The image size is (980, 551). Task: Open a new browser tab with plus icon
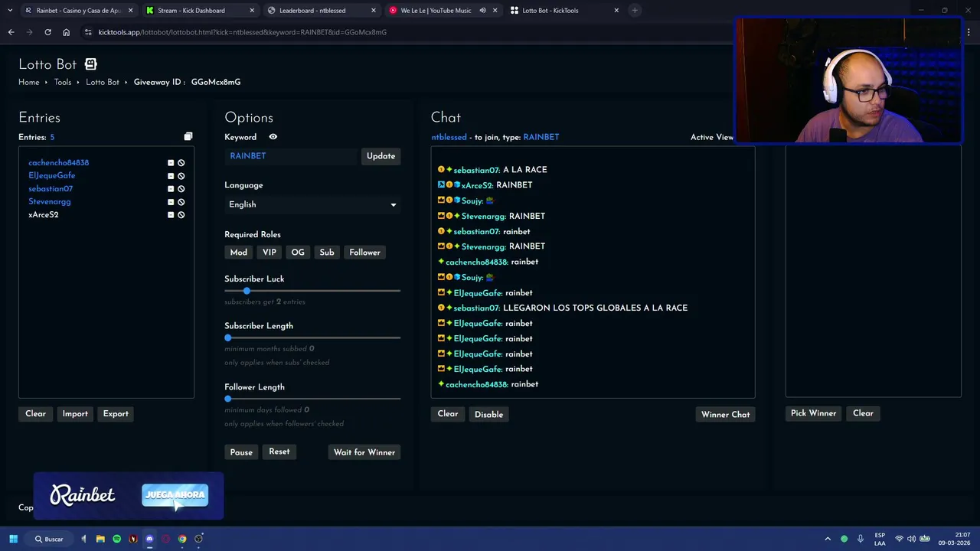click(635, 11)
